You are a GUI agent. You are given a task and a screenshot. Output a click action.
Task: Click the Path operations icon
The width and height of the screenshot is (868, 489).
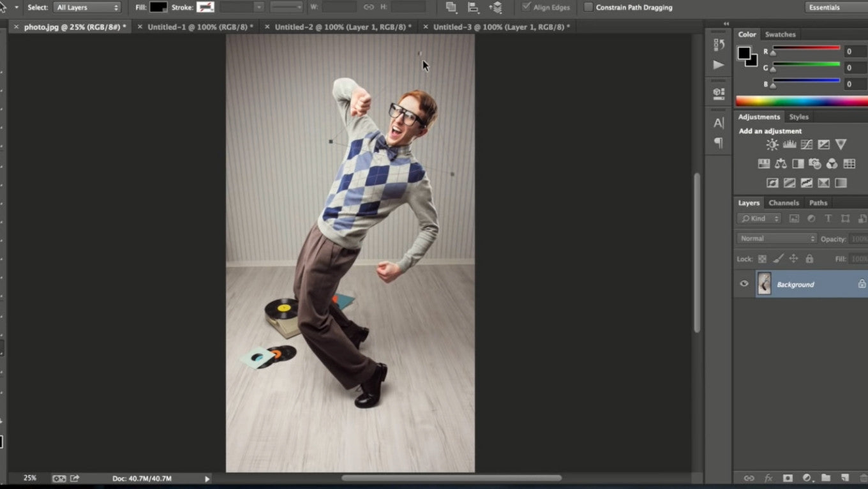[x=451, y=8]
